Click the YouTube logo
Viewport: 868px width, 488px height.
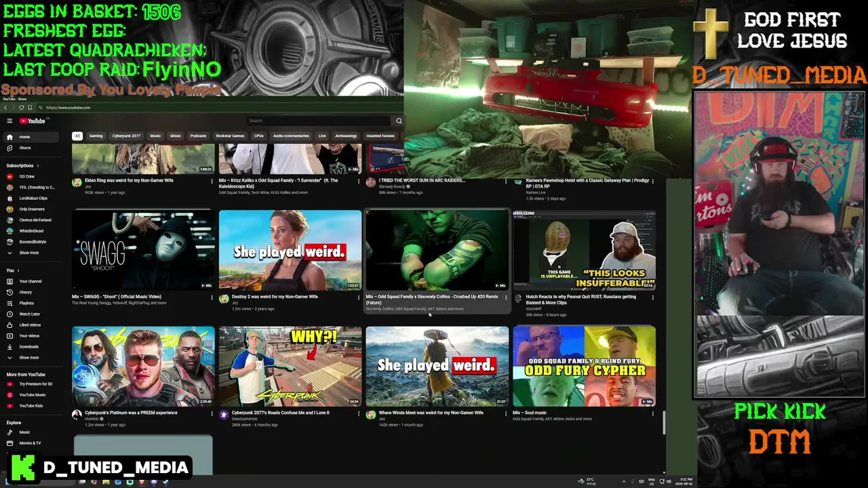[x=32, y=121]
